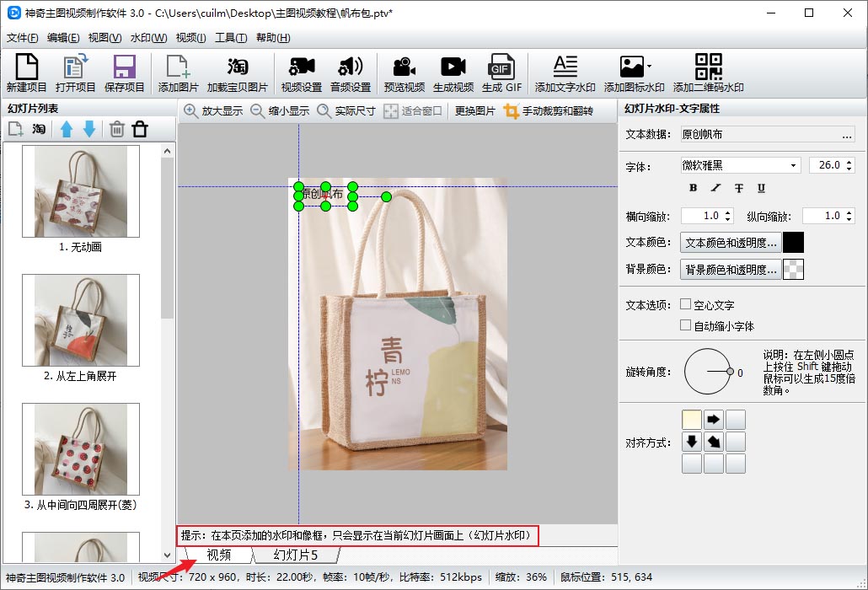The height and width of the screenshot is (590, 868).
Task: Delete slide with gray trash icon
Action: click(116, 129)
